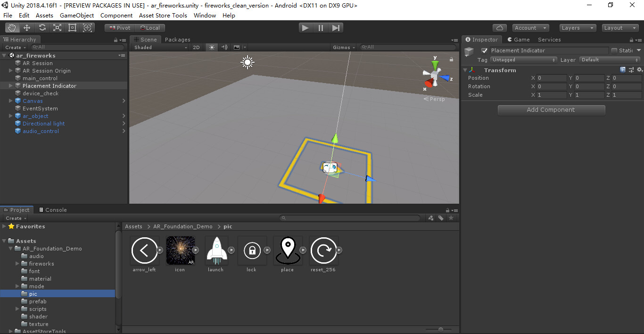This screenshot has height=334, width=644.
Task: Adjust the asset thumbnail size slider
Action: click(x=439, y=330)
